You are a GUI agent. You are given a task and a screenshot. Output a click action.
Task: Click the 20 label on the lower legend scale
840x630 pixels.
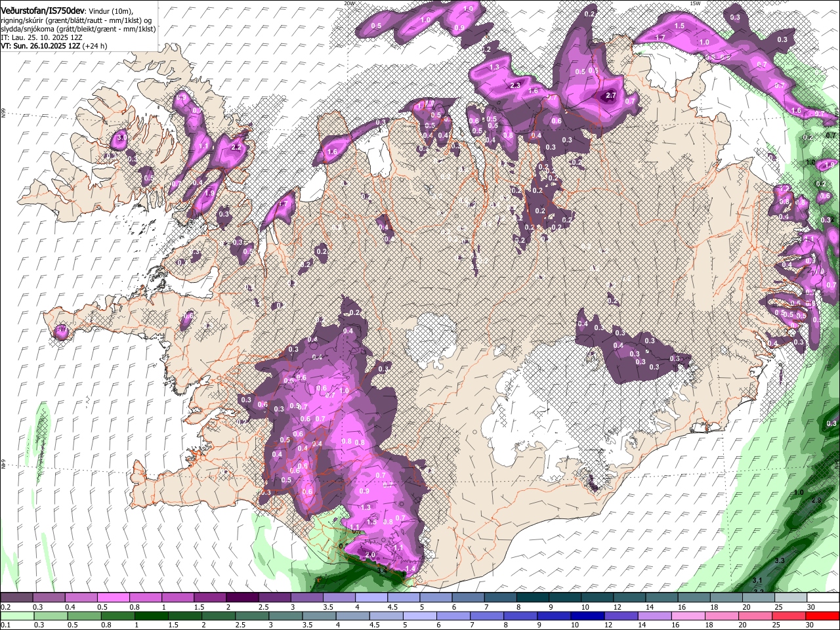click(742, 625)
